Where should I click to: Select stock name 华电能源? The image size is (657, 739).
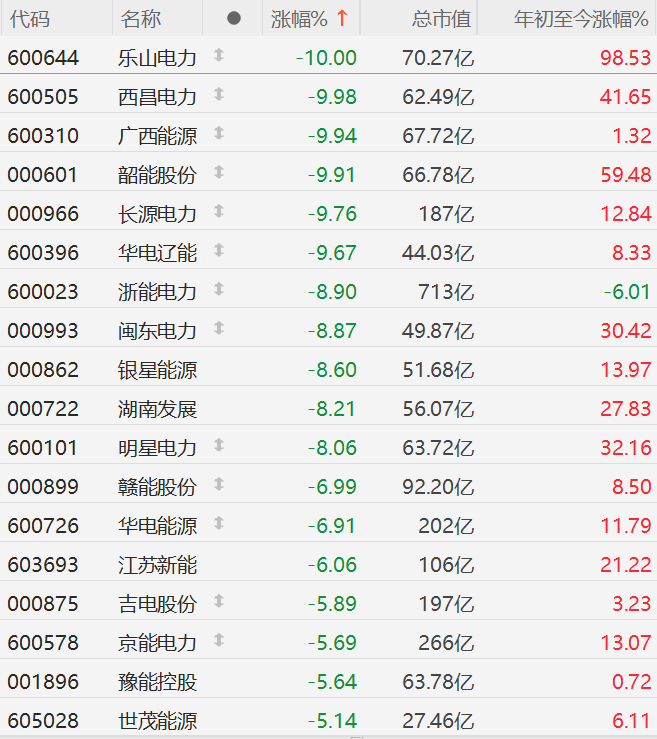(x=157, y=526)
